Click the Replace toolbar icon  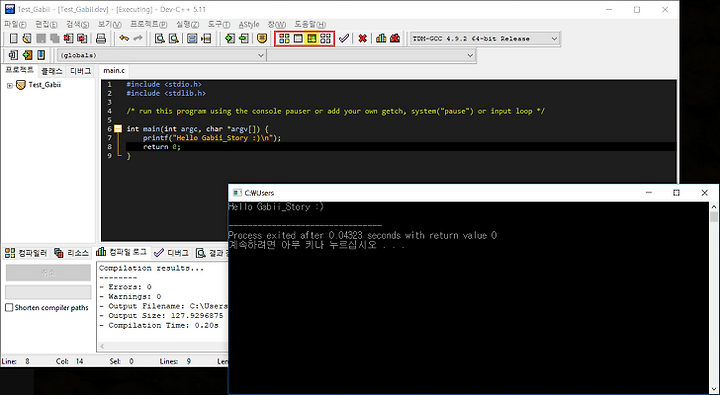(173, 39)
